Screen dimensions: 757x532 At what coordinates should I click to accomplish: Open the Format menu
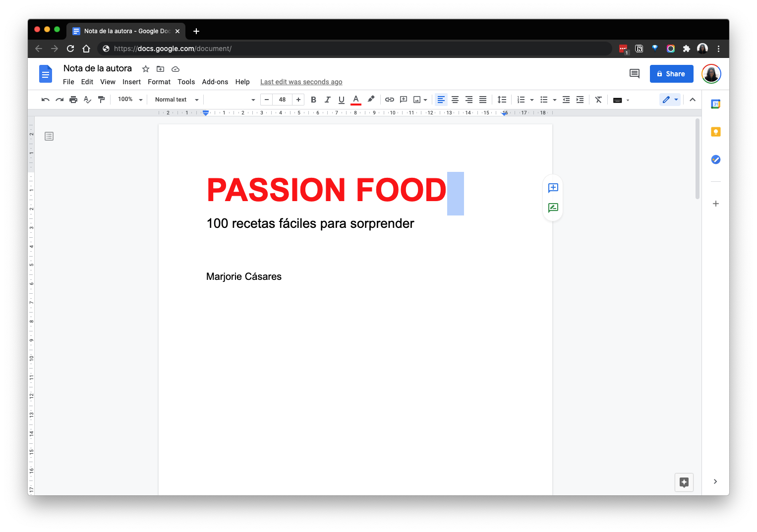coord(159,82)
